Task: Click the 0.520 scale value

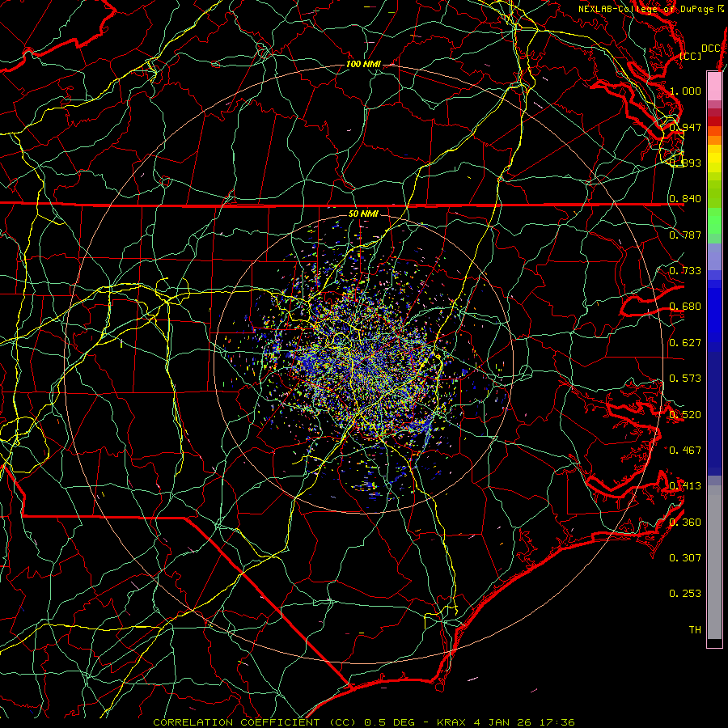Action: click(685, 414)
